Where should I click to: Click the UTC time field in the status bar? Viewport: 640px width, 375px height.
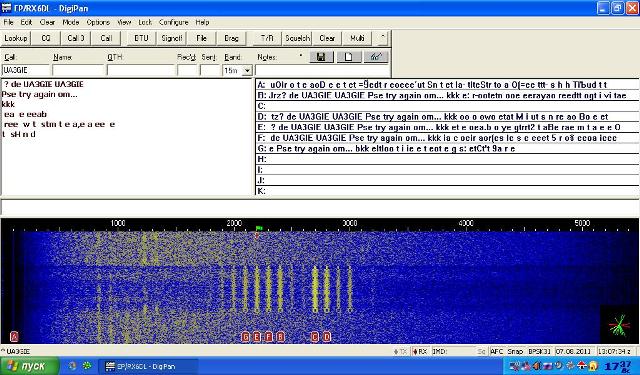pos(617,351)
